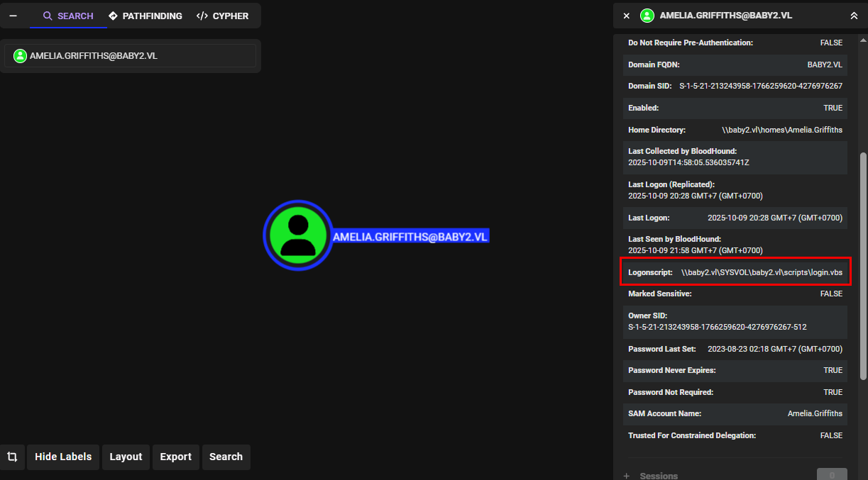Click the Password Not Required value TRUE
Viewport: 868px width, 480px height.
833,392
